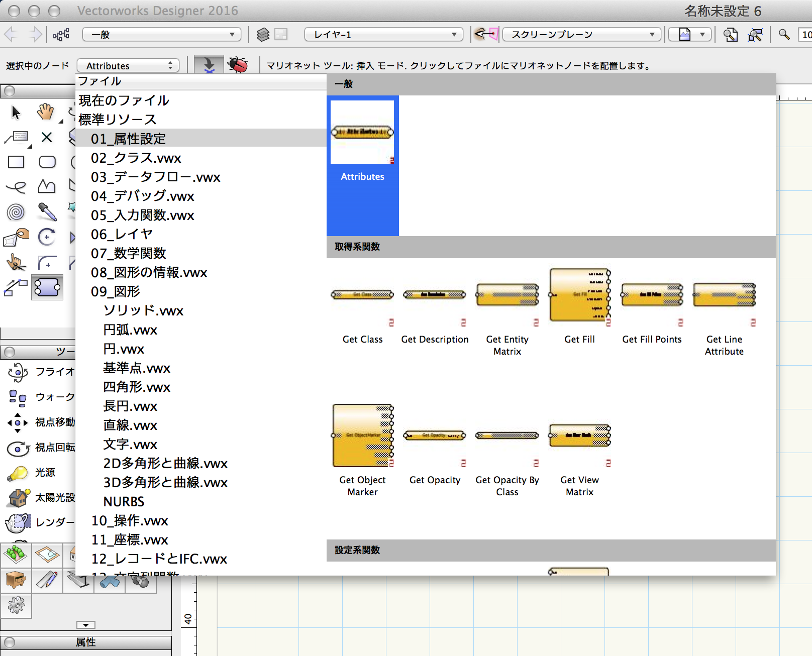The width and height of the screenshot is (812, 656).
Task: Click the red bug debug mode icon
Action: (238, 64)
